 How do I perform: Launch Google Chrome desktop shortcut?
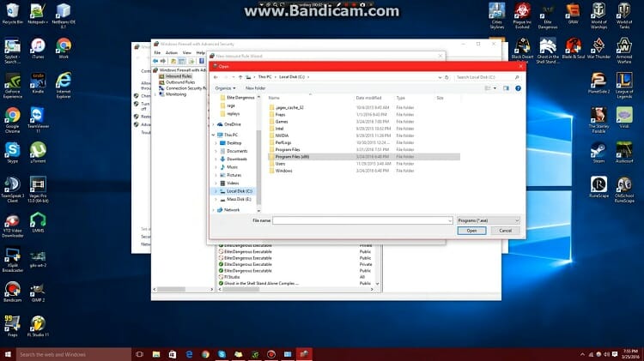pos(12,120)
